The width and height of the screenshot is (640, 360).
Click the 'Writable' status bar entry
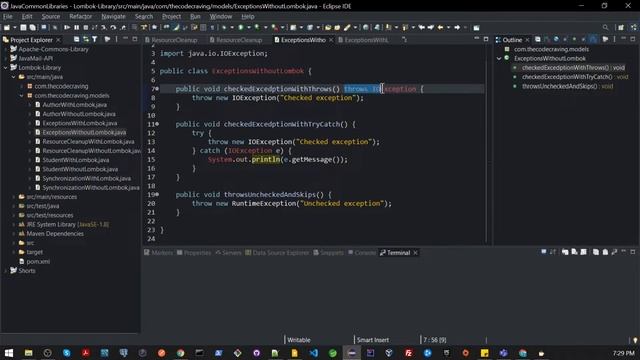pos(299,340)
